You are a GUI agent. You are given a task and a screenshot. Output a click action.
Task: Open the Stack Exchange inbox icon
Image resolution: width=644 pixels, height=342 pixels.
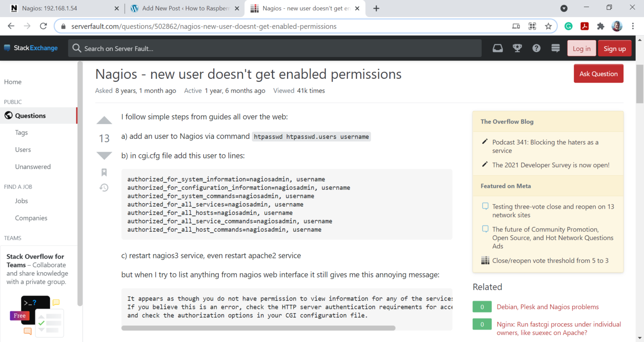(x=498, y=48)
